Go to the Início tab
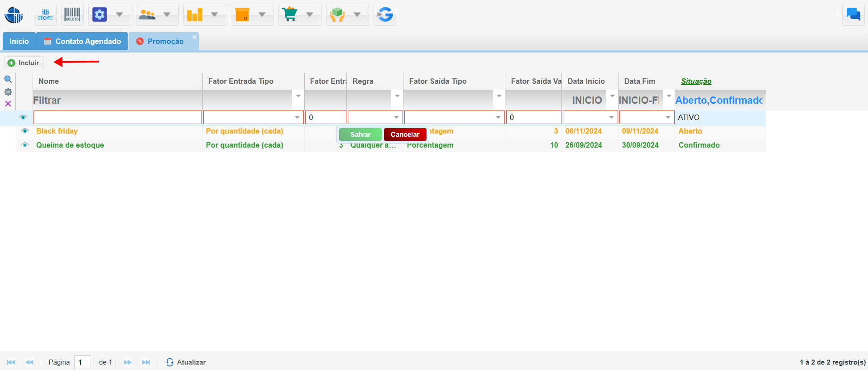 19,41
